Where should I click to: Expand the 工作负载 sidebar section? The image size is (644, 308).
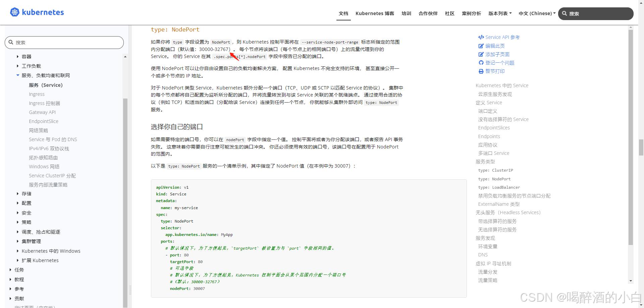(x=18, y=66)
